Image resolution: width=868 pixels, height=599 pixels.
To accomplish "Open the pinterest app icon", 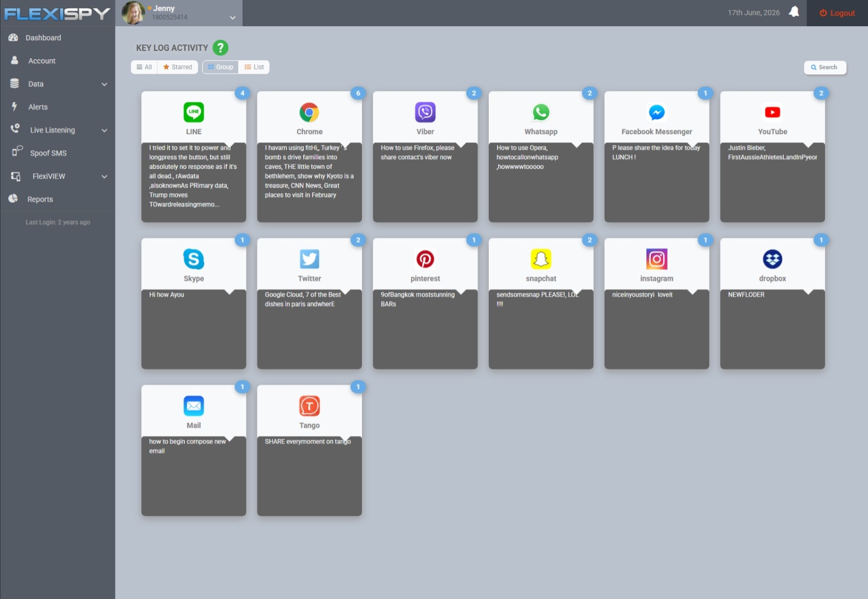I will [425, 259].
